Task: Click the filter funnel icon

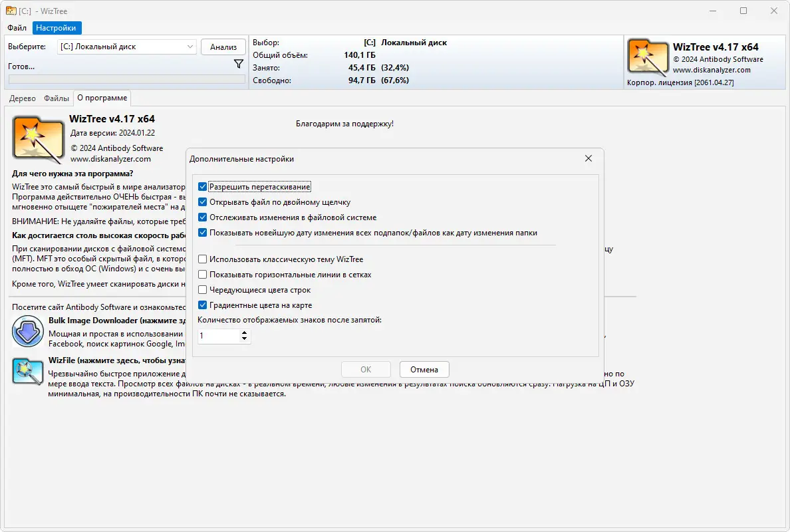Action: tap(239, 64)
